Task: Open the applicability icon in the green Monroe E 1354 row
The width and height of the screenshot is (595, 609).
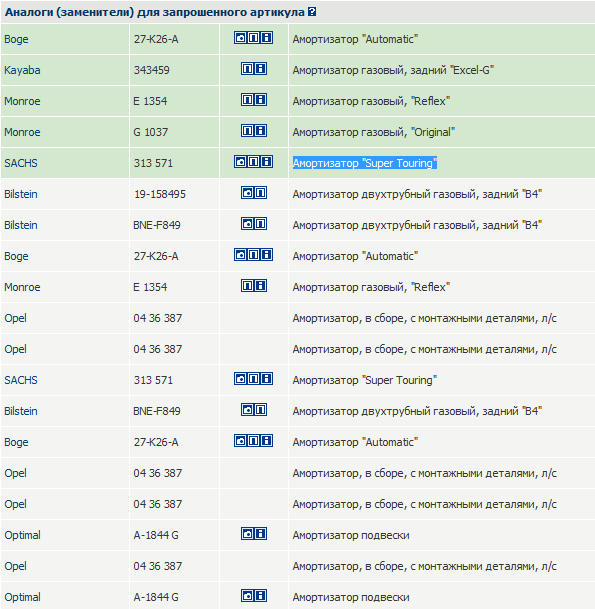Action: [x=247, y=100]
